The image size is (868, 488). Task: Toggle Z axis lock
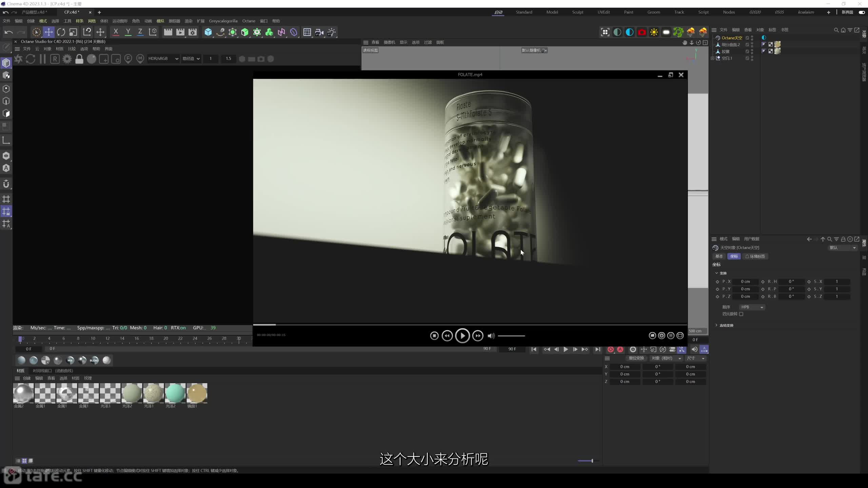[140, 32]
